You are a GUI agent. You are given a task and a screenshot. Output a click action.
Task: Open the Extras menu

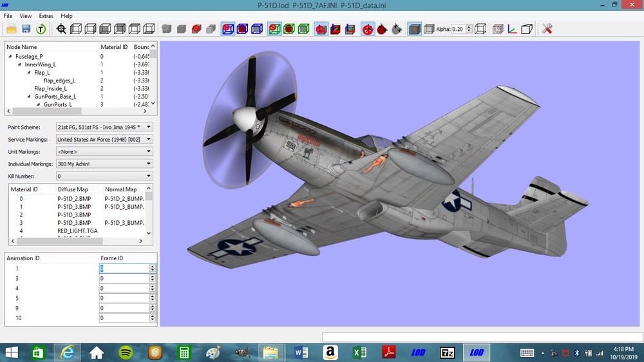point(46,15)
